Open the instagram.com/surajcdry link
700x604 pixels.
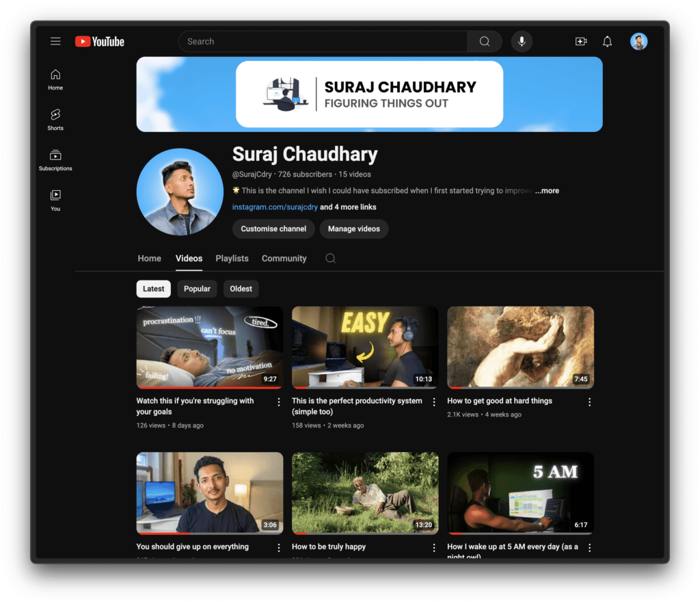(x=274, y=207)
